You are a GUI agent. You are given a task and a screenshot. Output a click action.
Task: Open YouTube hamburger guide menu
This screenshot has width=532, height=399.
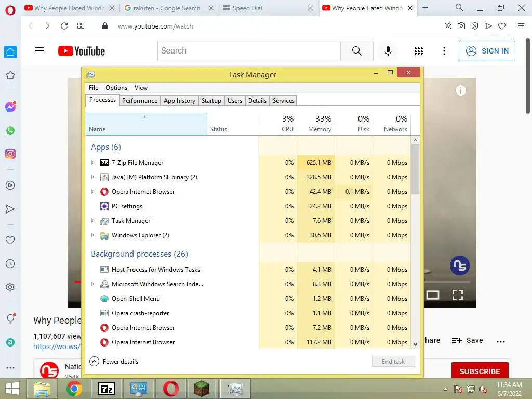point(39,51)
